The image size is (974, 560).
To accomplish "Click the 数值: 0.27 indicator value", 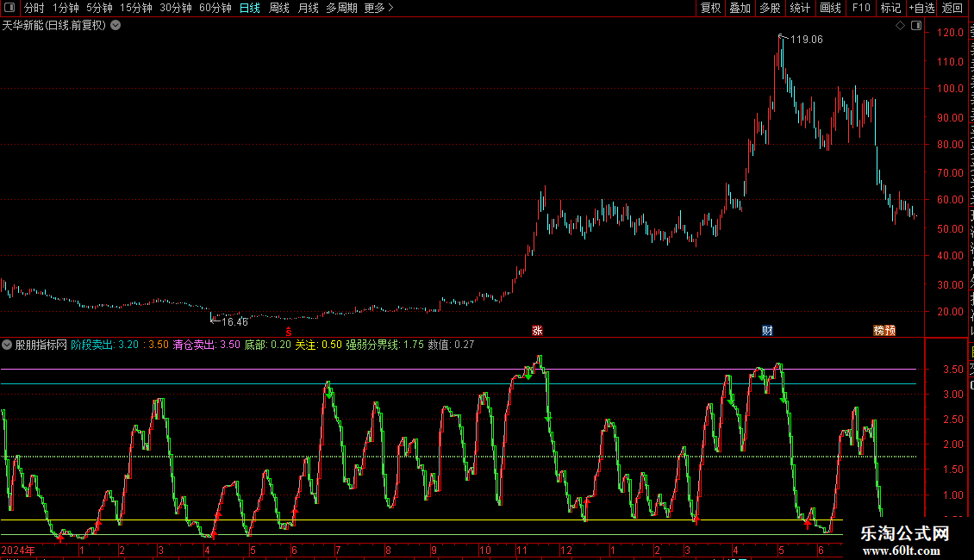I will click(x=451, y=345).
